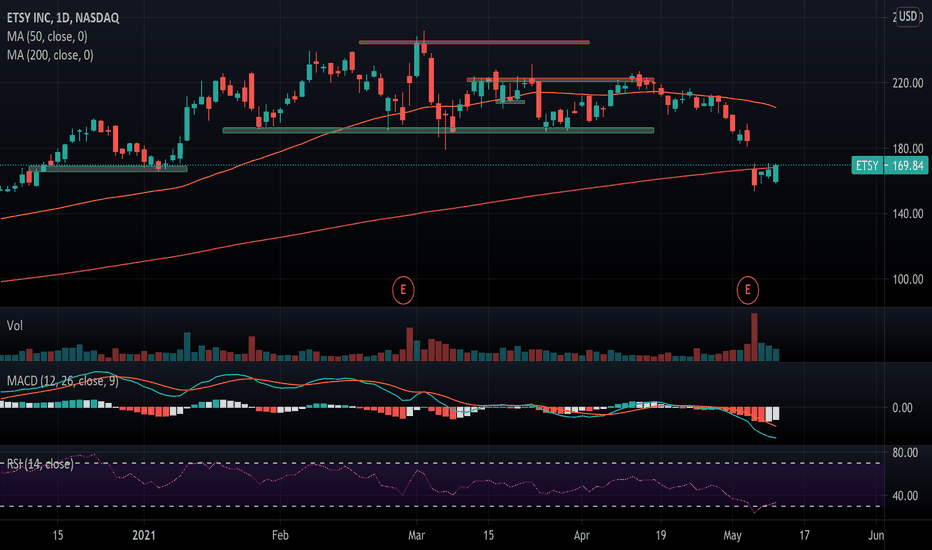Select the ETSY INC, 1D, NASDAQ title
Viewport: 932px width, 550px height.
tap(63, 18)
